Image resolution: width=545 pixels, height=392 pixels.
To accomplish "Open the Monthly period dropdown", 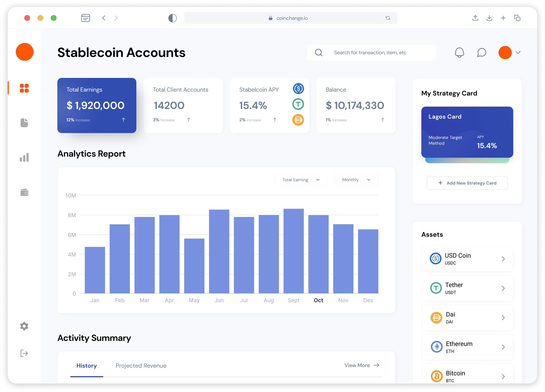I will pyautogui.click(x=356, y=180).
